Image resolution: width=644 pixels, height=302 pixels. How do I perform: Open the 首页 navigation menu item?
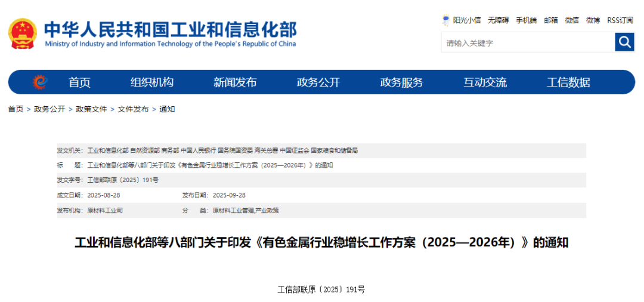click(79, 82)
